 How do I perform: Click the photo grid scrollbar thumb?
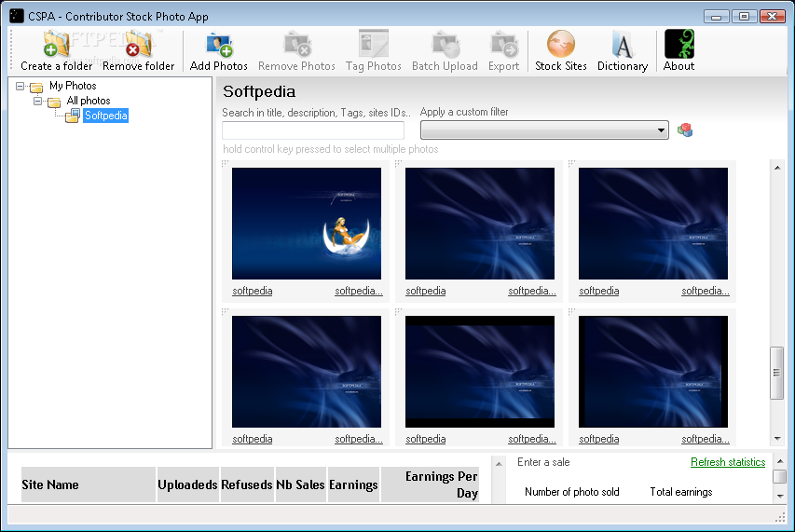pyautogui.click(x=776, y=373)
